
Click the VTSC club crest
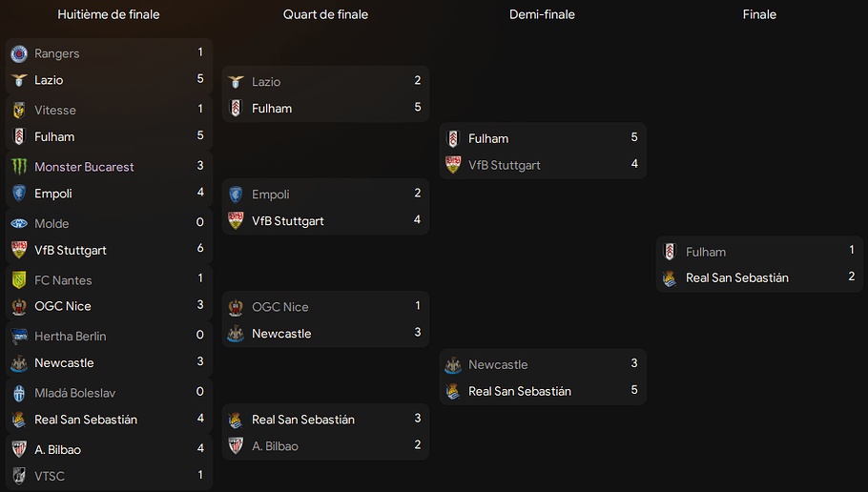(x=19, y=476)
